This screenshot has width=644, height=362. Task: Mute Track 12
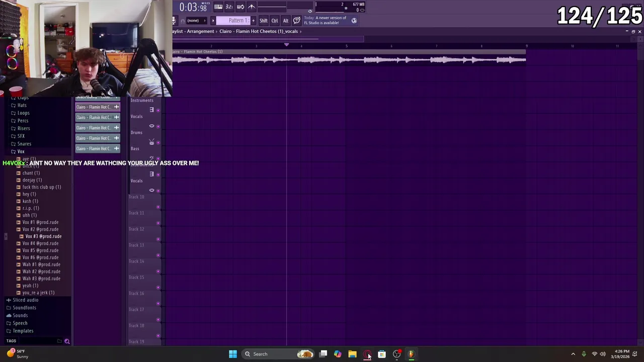point(158,239)
